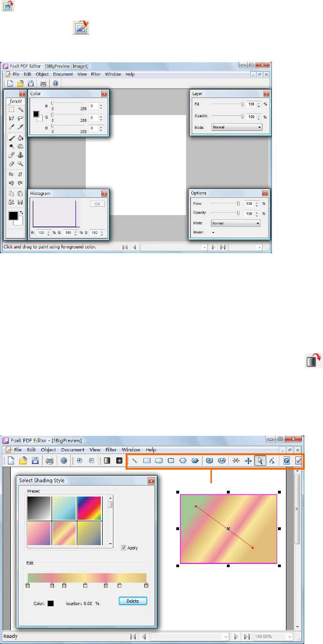Viewport: 323px width, 644px height.
Task: Click the G percentage field in Histogram panel
Action: point(68,232)
